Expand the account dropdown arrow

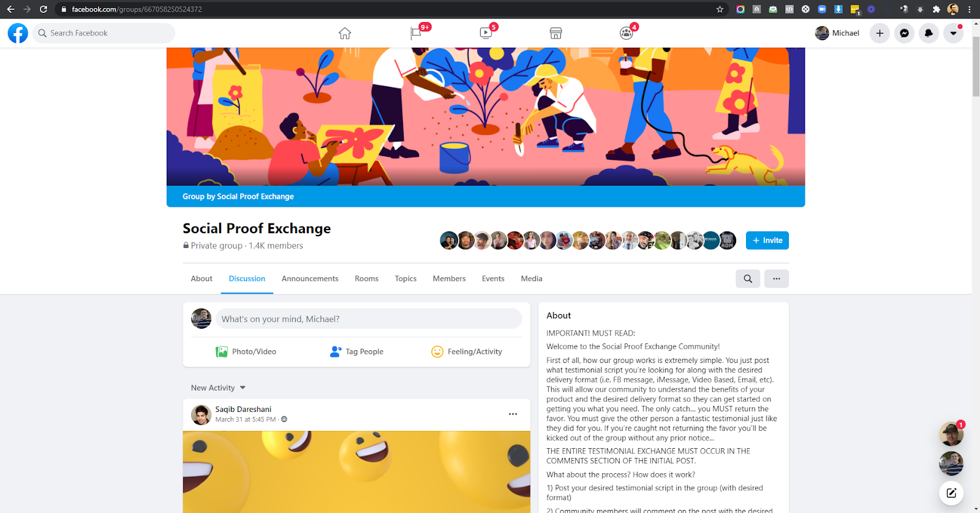point(953,33)
